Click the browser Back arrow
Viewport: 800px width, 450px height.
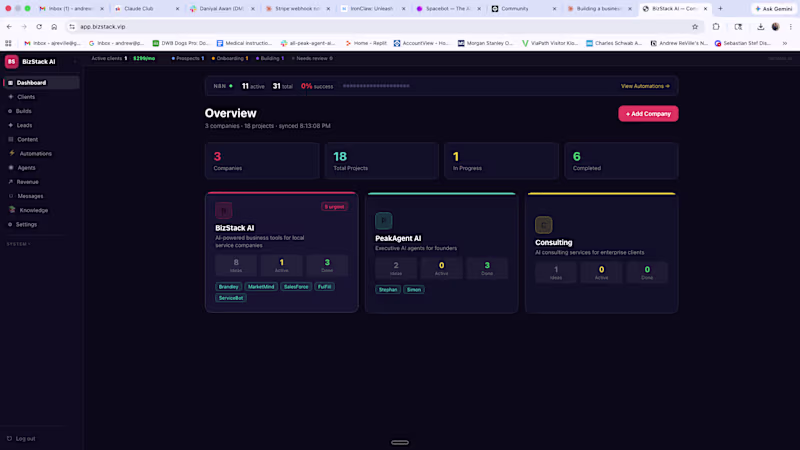(9, 27)
